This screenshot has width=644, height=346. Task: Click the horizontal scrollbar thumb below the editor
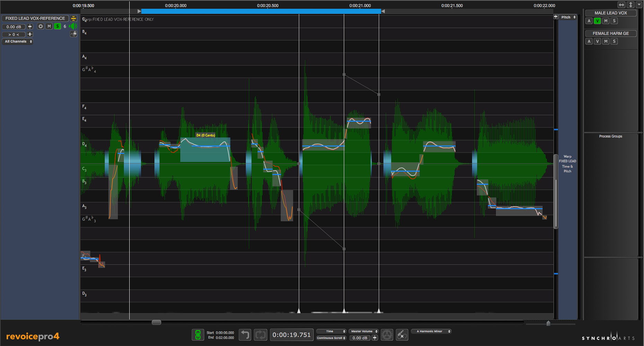click(156, 322)
